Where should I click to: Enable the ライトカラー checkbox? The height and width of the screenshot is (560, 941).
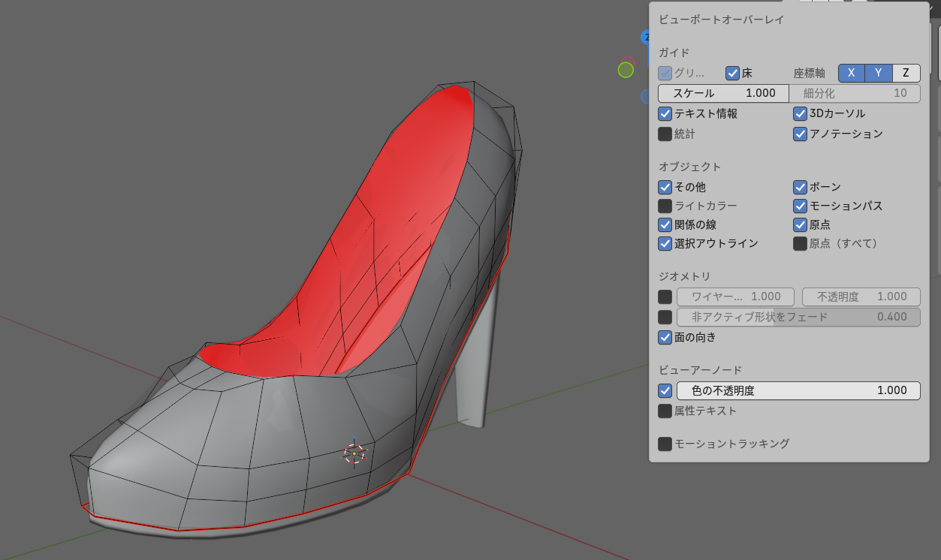pyautogui.click(x=665, y=206)
